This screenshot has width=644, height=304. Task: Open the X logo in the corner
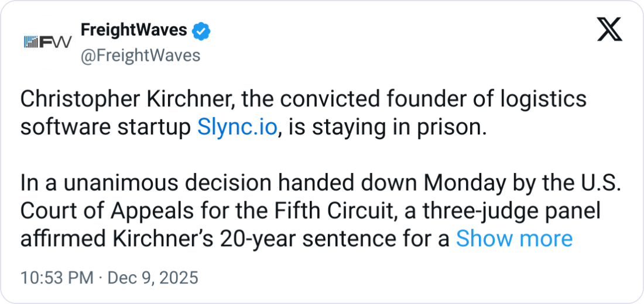point(609,30)
